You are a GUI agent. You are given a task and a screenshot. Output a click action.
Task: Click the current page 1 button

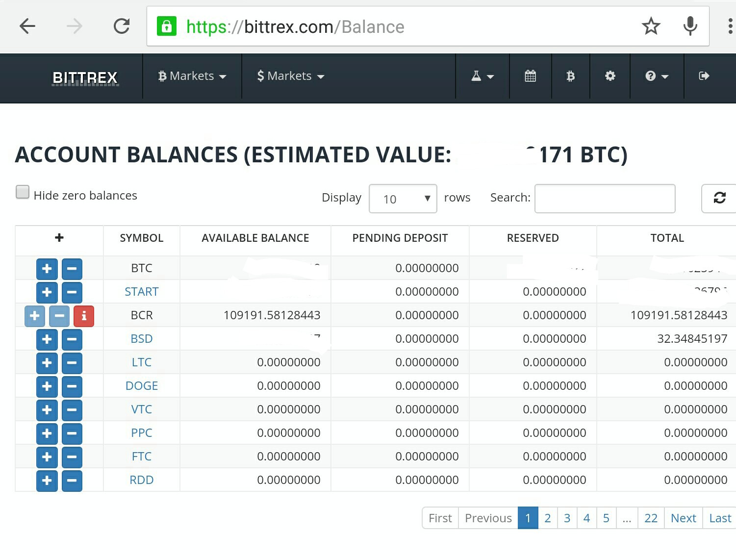pyautogui.click(x=528, y=518)
